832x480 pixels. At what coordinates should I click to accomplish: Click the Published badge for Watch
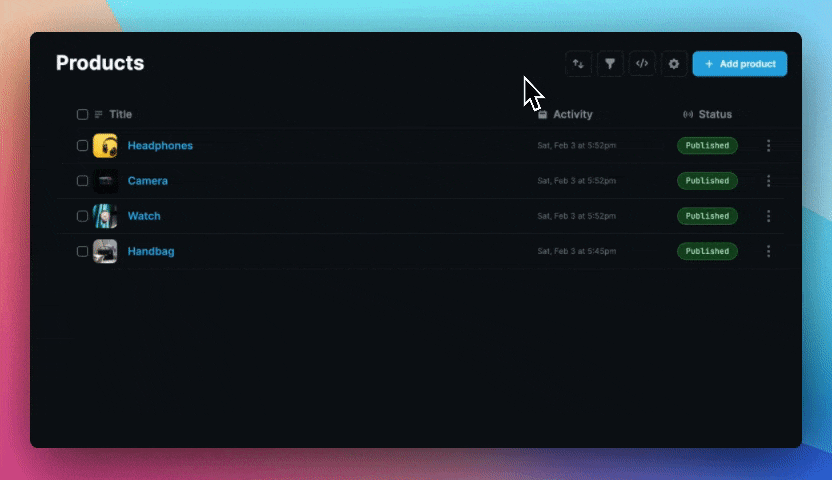(707, 216)
